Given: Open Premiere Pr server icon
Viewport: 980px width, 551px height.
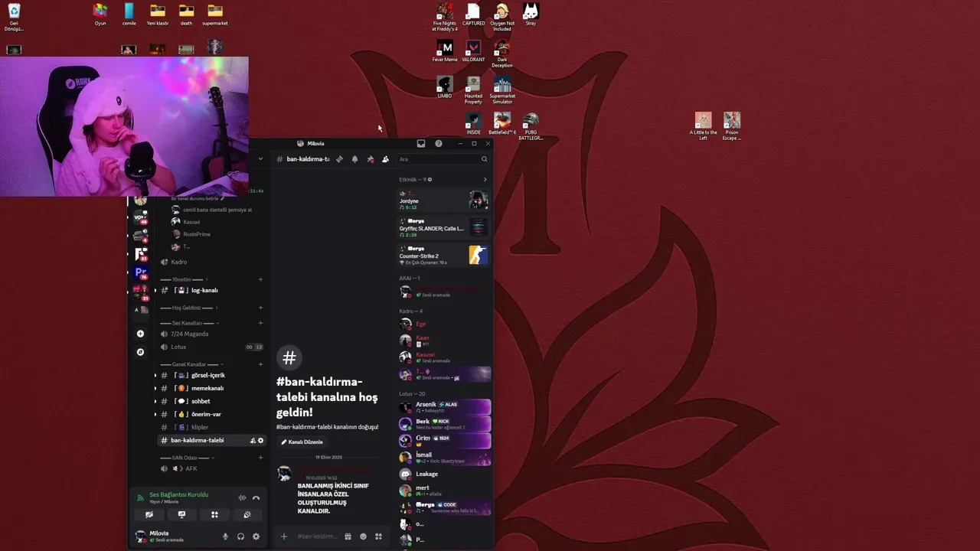Looking at the screenshot, I should [x=140, y=272].
